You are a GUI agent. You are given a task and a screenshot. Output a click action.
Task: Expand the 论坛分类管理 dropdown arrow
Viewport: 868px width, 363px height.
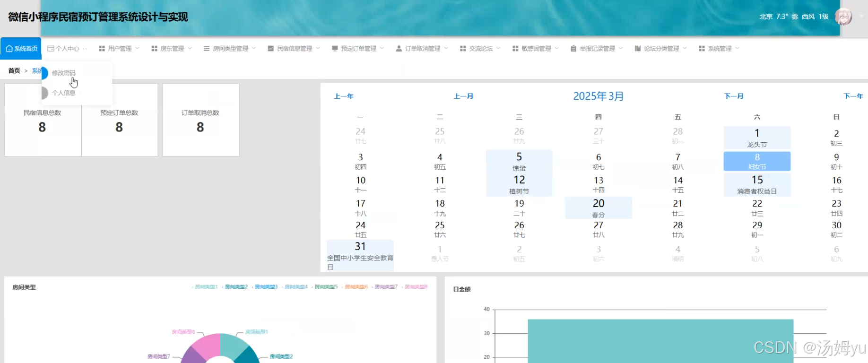685,48
